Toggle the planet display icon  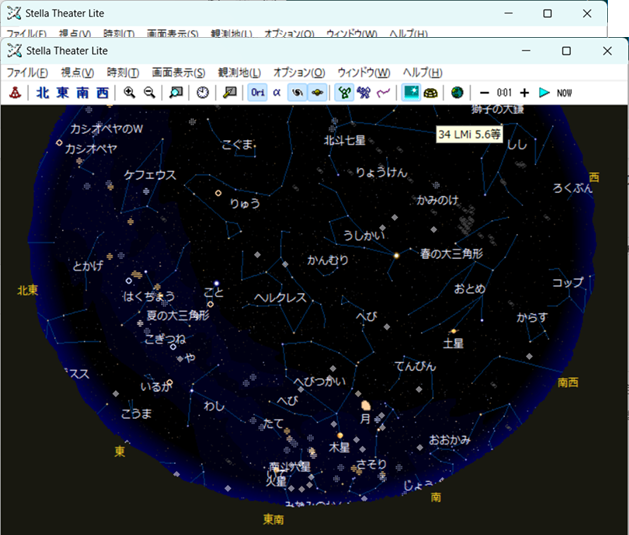317,93
